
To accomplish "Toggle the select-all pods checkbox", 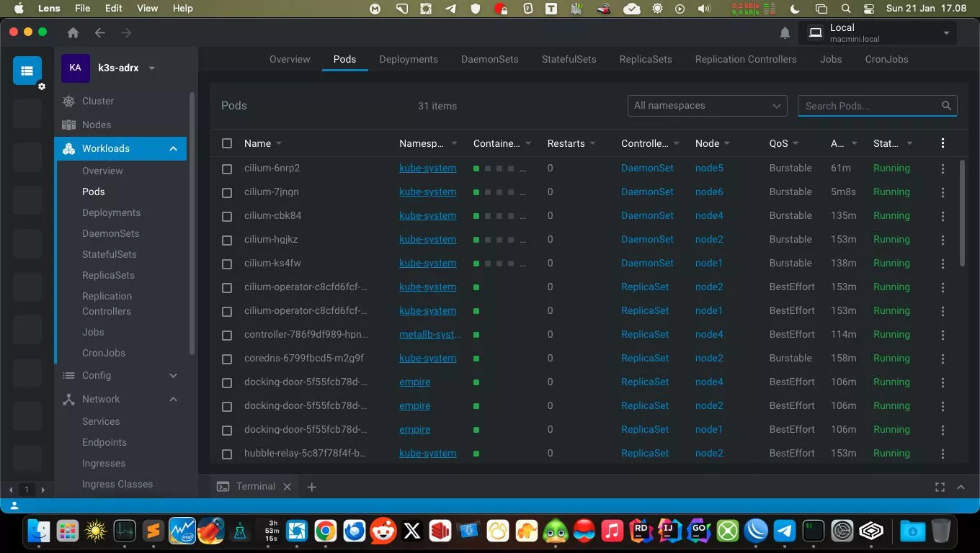I will (x=227, y=143).
